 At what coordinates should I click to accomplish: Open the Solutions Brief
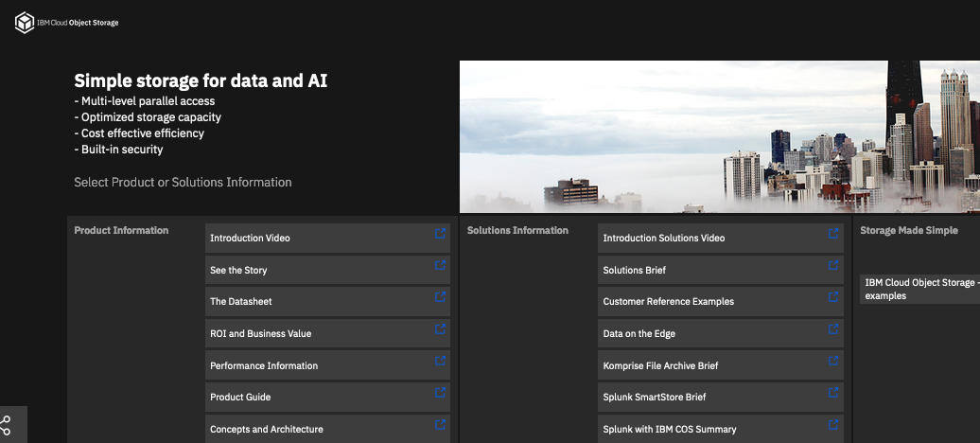[x=721, y=271]
